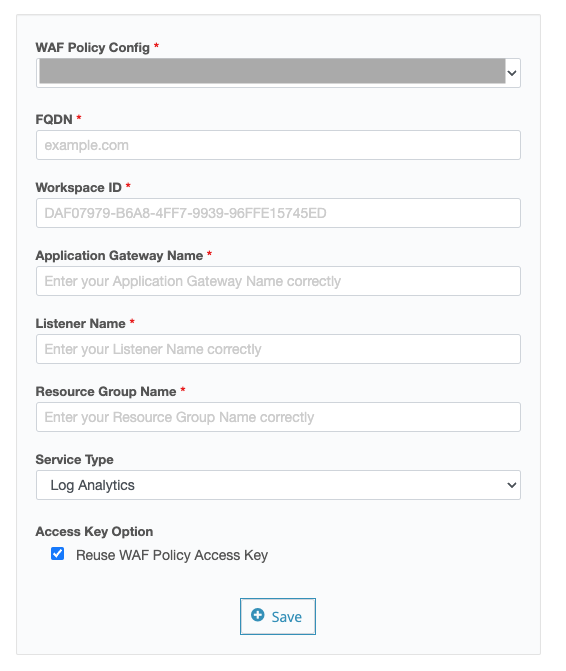Click the WAF Policy Config label
The width and height of the screenshot is (566, 671).
[x=93, y=48]
